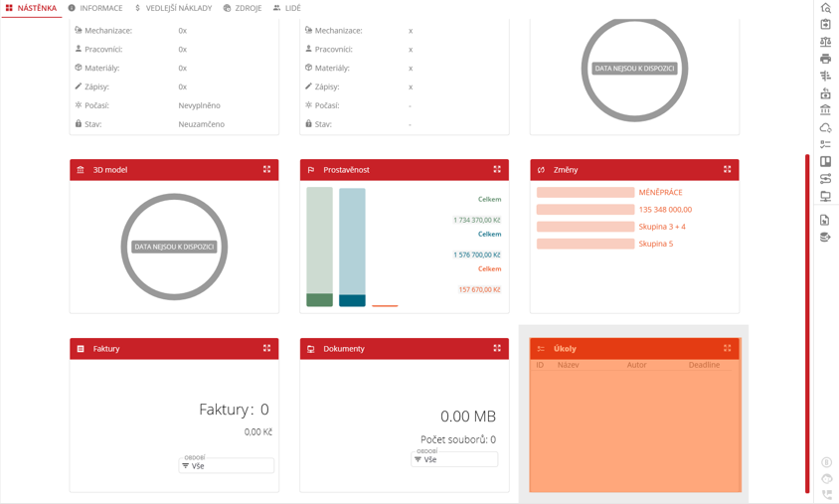Open the cloud icon in right sidebar
This screenshot has height=504, width=839.
[825, 127]
